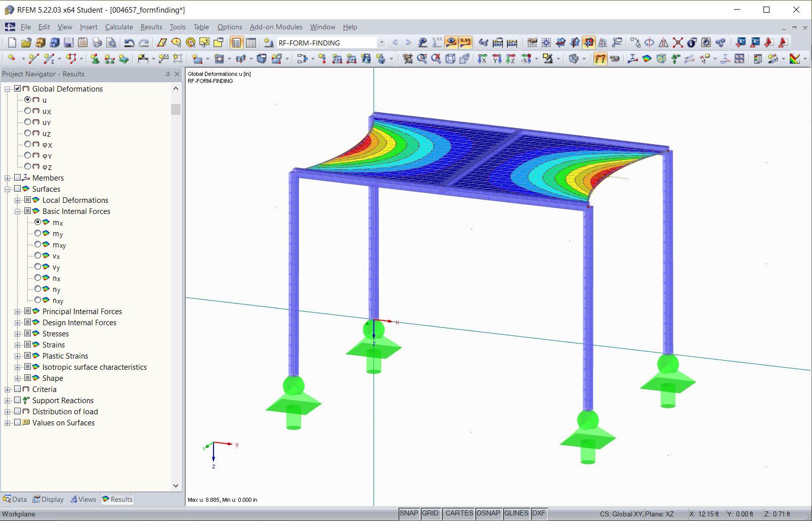This screenshot has height=521, width=812.
Task: Pin the Project Navigator panel
Action: (167, 74)
